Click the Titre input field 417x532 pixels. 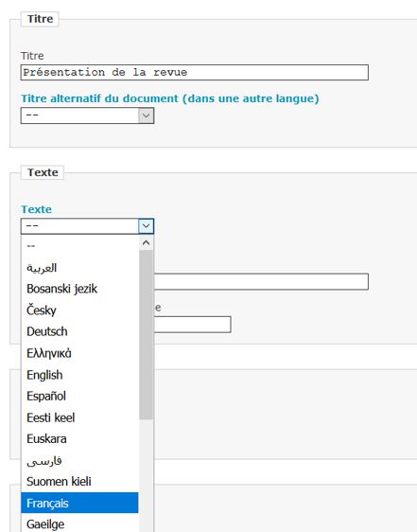click(x=194, y=72)
